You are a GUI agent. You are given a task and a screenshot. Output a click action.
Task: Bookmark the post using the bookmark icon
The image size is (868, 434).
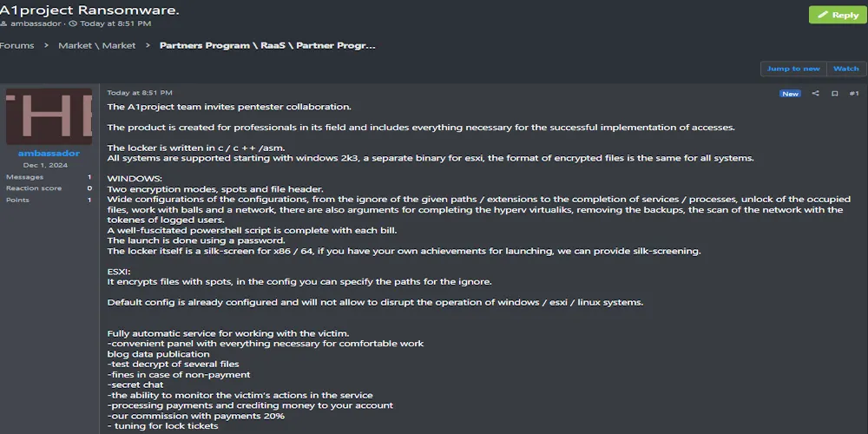[834, 94]
